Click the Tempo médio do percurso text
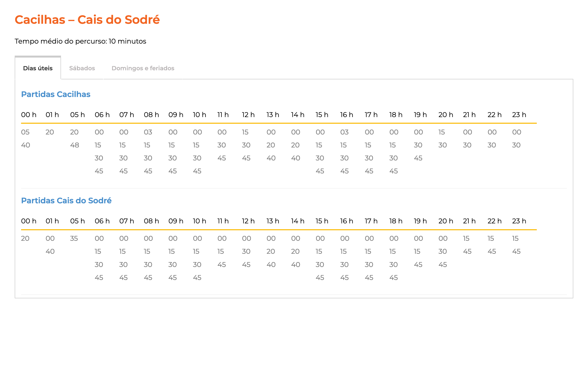 point(80,41)
